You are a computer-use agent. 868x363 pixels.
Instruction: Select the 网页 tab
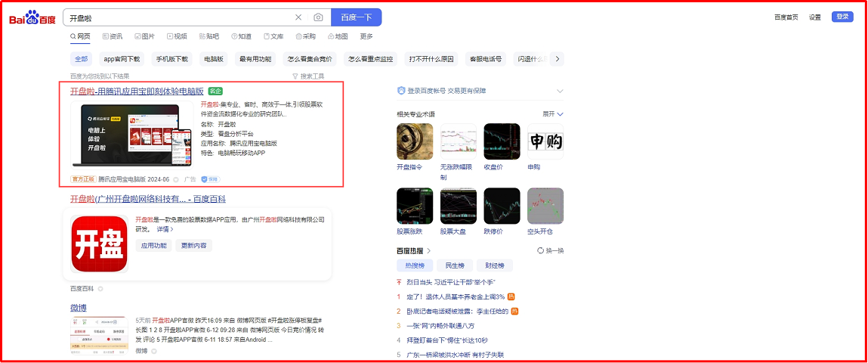click(80, 36)
